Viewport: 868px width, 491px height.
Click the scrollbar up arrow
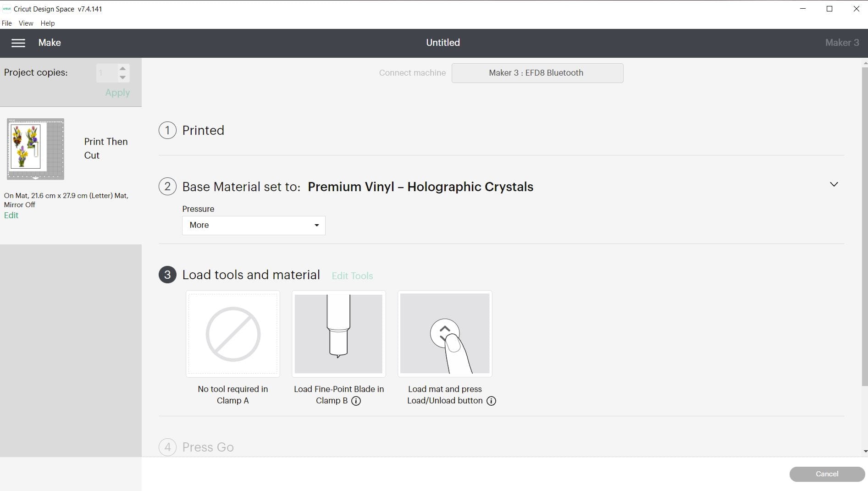click(x=865, y=63)
